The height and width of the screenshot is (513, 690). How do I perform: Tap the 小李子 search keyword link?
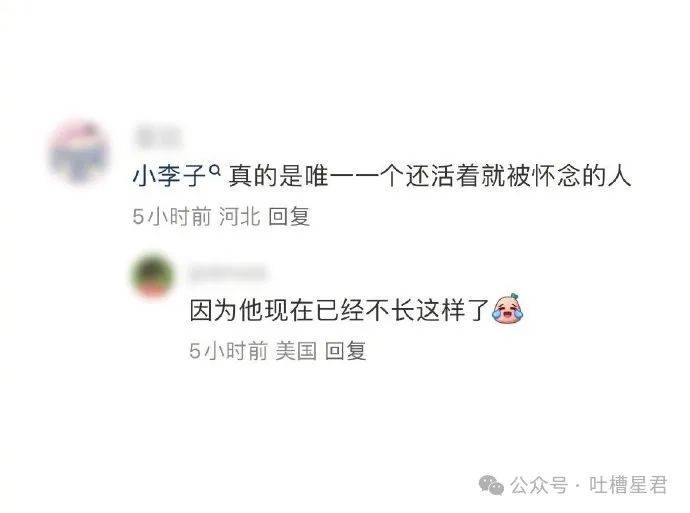point(169,176)
